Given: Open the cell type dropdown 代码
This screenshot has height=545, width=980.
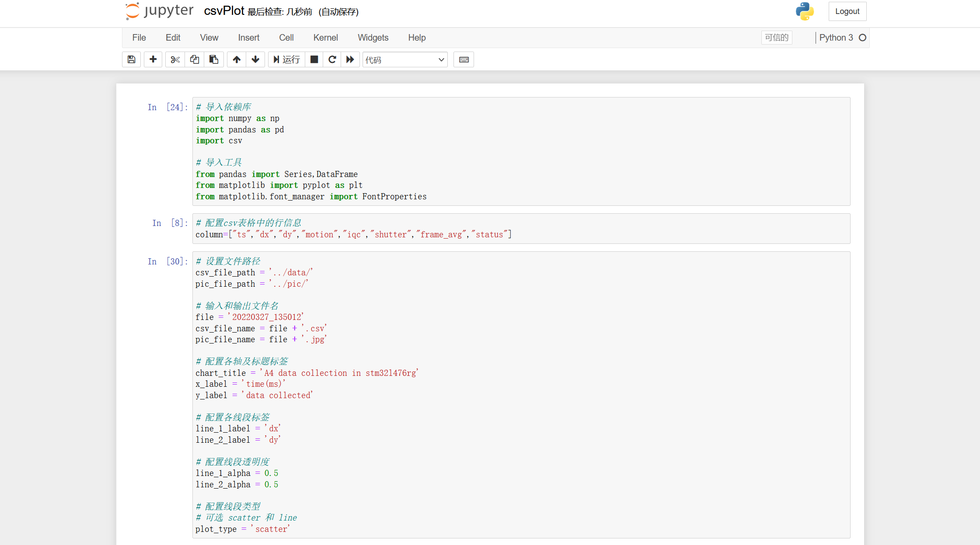Looking at the screenshot, I should tap(405, 60).
